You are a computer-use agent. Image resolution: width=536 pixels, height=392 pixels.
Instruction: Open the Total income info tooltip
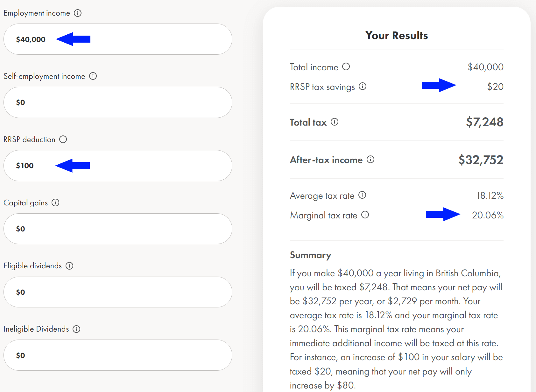346,66
